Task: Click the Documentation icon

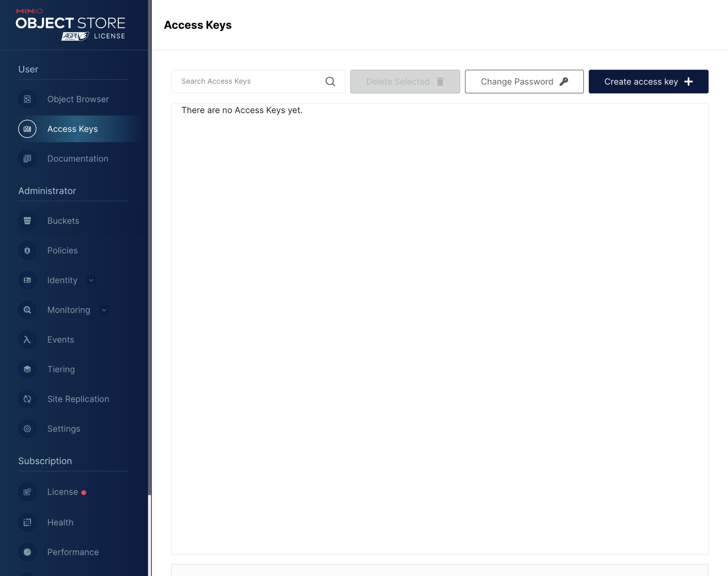Action: (27, 158)
